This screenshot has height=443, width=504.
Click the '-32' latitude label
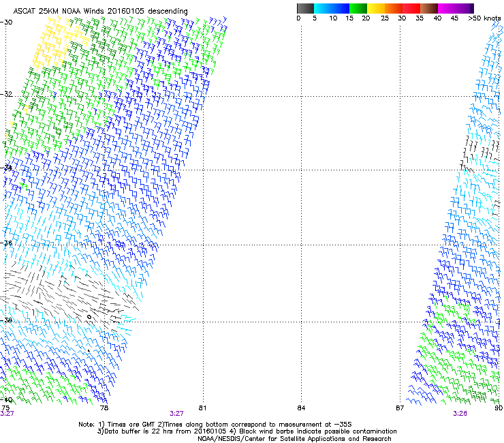tap(6, 94)
